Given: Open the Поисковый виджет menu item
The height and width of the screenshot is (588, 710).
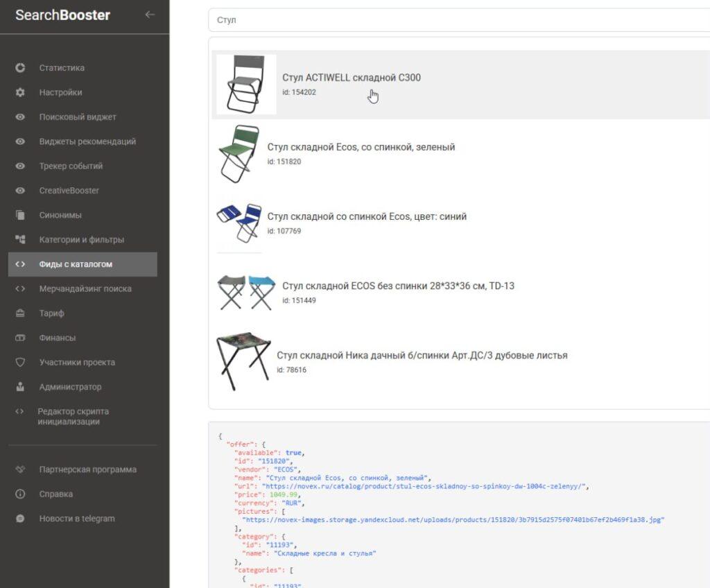Looking at the screenshot, I should pos(78,117).
